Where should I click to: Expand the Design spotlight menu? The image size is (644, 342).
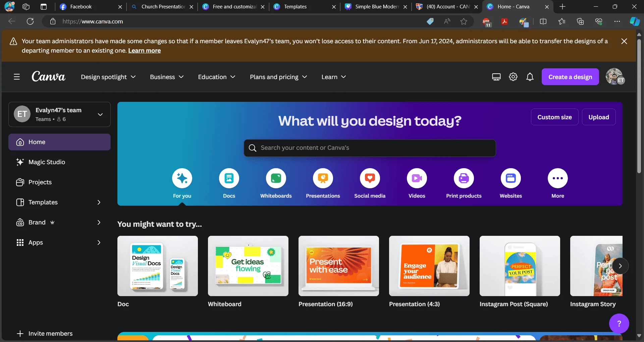point(108,77)
